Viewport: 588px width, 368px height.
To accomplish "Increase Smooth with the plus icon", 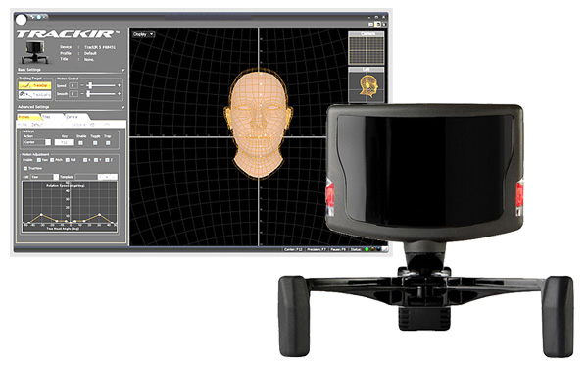I will tap(119, 94).
